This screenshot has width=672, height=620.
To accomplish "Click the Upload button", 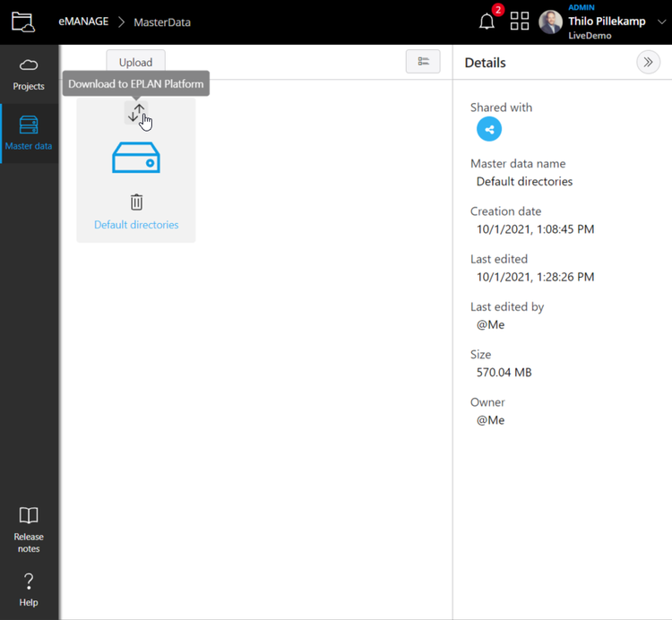I will [x=135, y=62].
